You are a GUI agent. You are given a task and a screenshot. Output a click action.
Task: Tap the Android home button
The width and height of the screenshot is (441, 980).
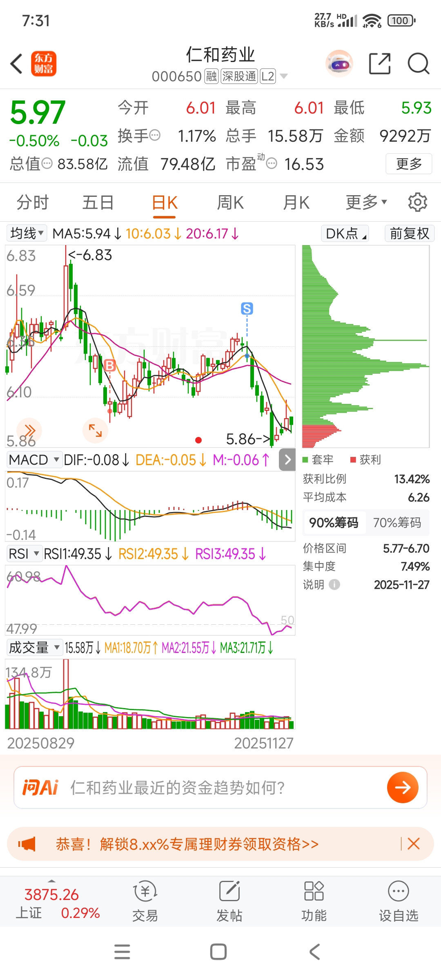click(218, 952)
